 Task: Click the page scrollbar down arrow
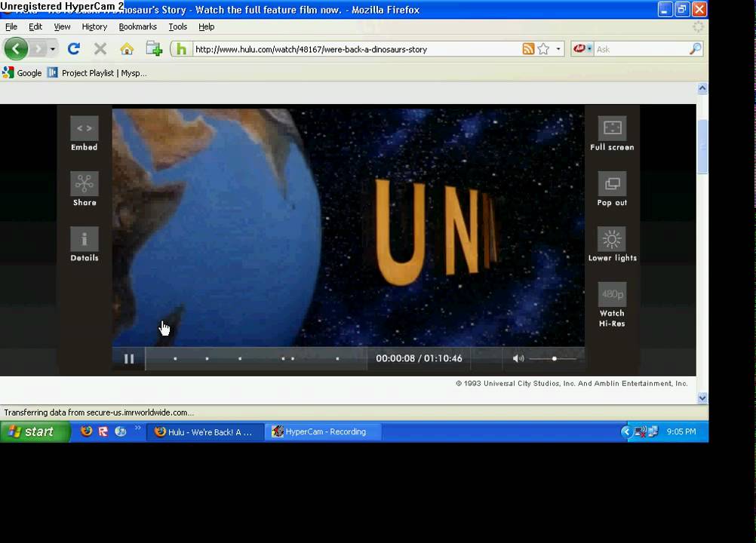pos(702,398)
